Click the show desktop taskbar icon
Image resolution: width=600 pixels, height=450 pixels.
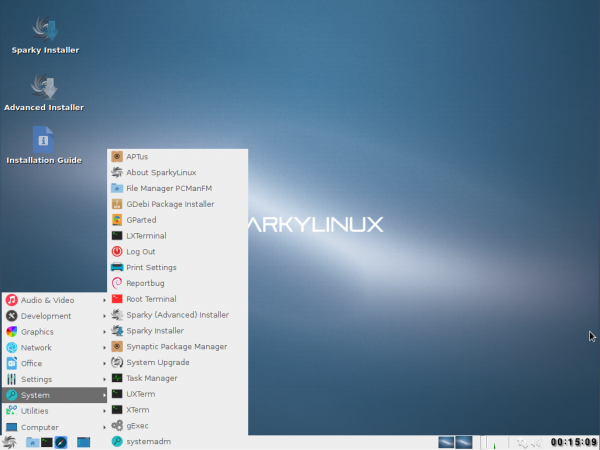(x=83, y=442)
